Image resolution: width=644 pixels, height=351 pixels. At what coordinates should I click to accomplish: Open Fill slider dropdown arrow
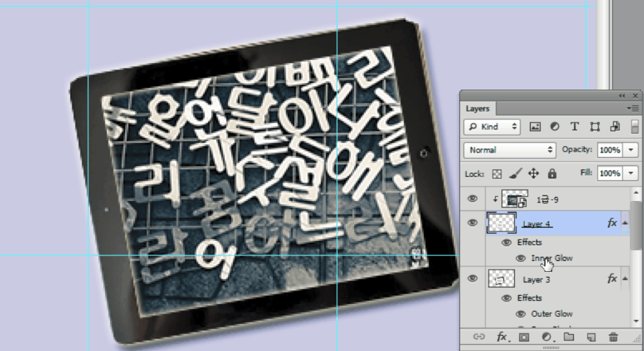[x=631, y=173]
